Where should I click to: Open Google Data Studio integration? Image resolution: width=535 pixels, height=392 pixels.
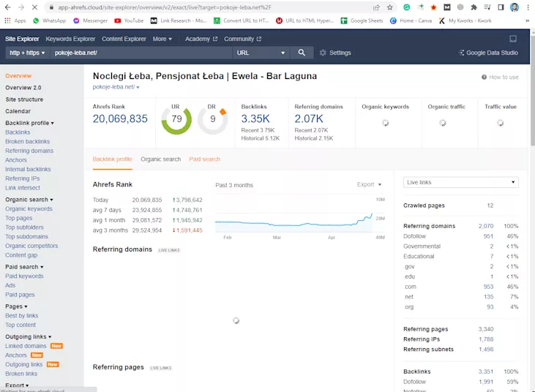click(488, 53)
